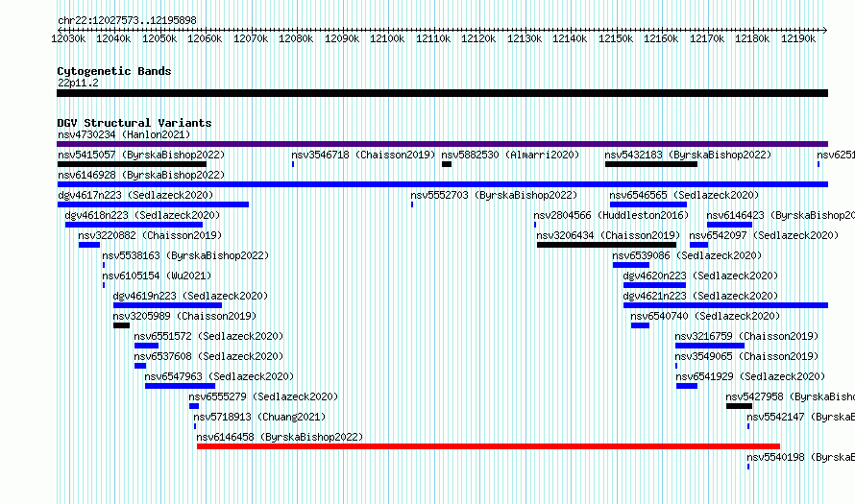This screenshot has height=504, width=855.
Task: Select the nsv5415057 (ByrskaBishop2022) label
Action: point(141,155)
